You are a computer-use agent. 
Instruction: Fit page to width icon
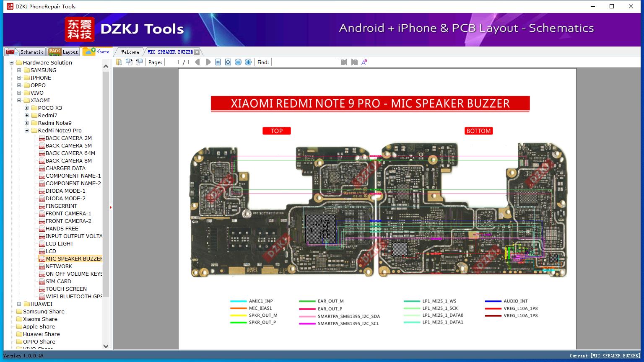[x=218, y=62]
